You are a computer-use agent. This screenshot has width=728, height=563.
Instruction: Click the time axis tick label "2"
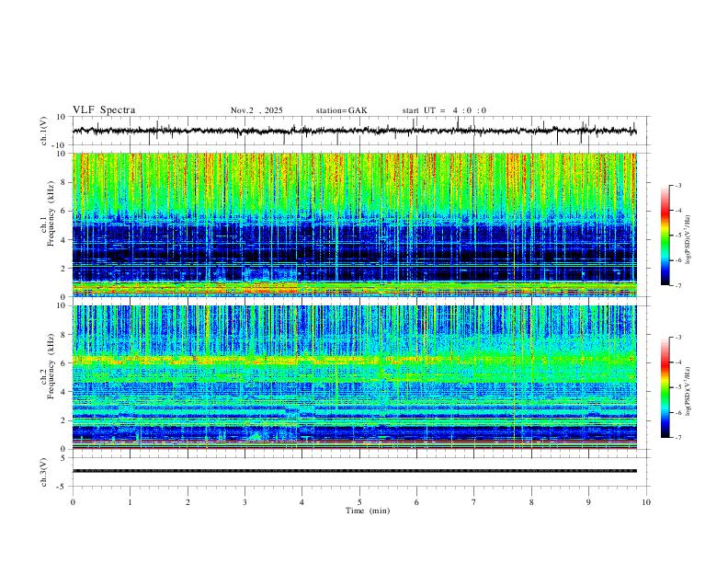pyautogui.click(x=188, y=502)
